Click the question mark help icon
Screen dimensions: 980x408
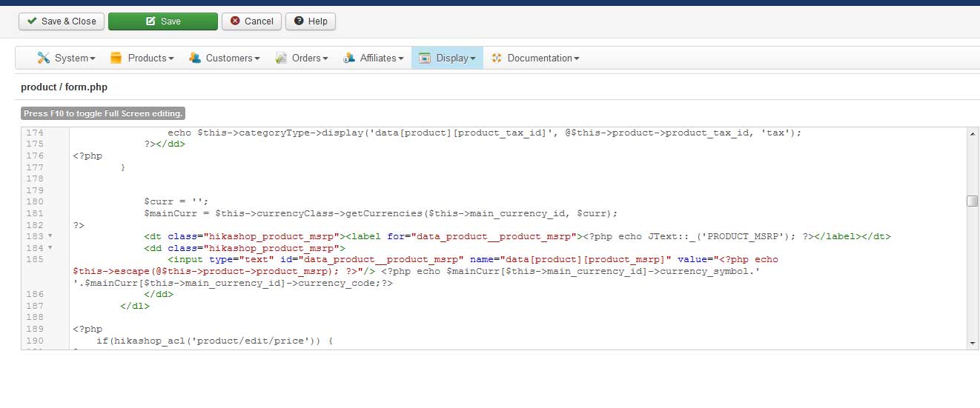(299, 21)
